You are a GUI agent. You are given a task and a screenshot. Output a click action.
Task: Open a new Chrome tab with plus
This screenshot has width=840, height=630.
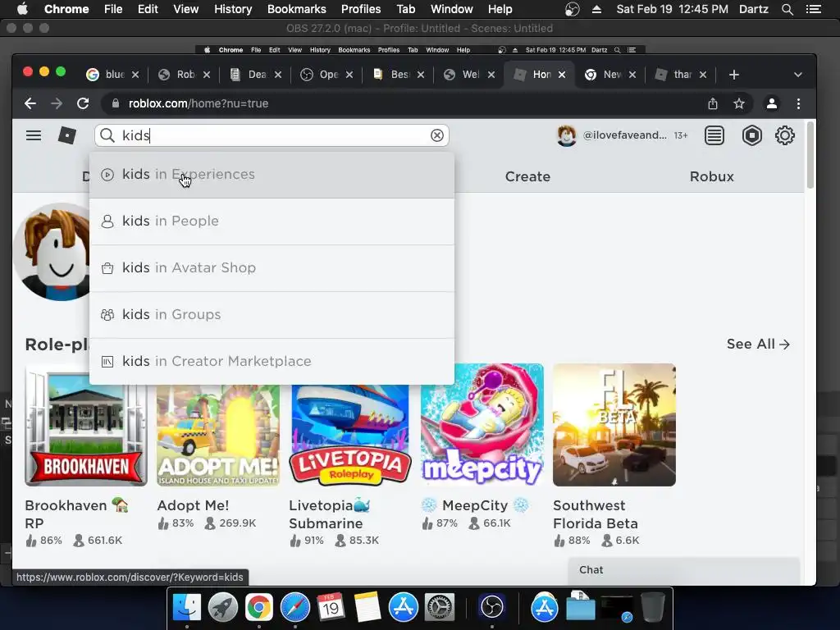[734, 75]
